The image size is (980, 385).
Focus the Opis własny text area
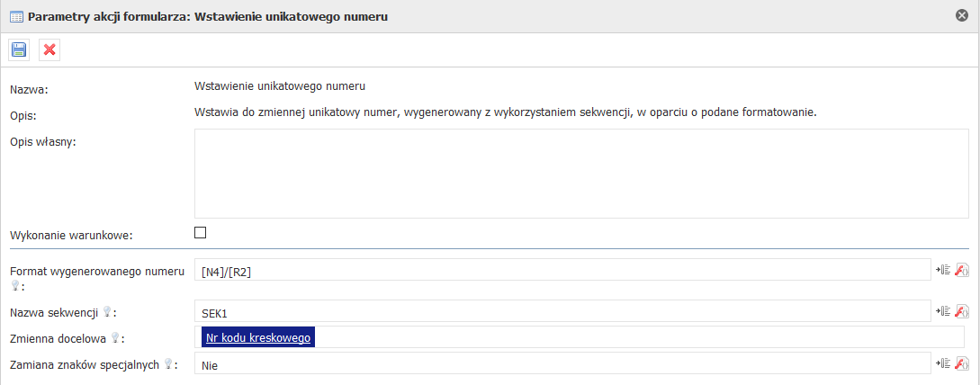click(x=581, y=174)
